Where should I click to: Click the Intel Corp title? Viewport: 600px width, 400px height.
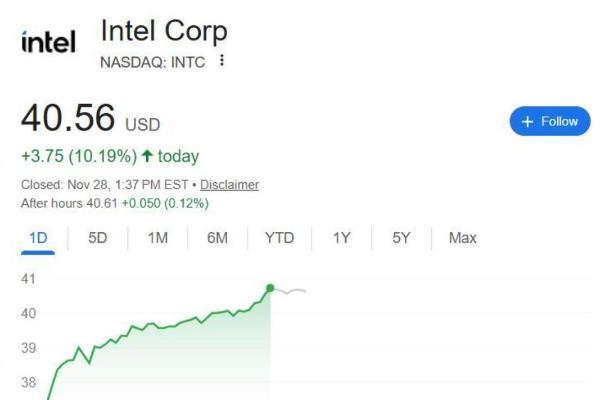pos(164,31)
